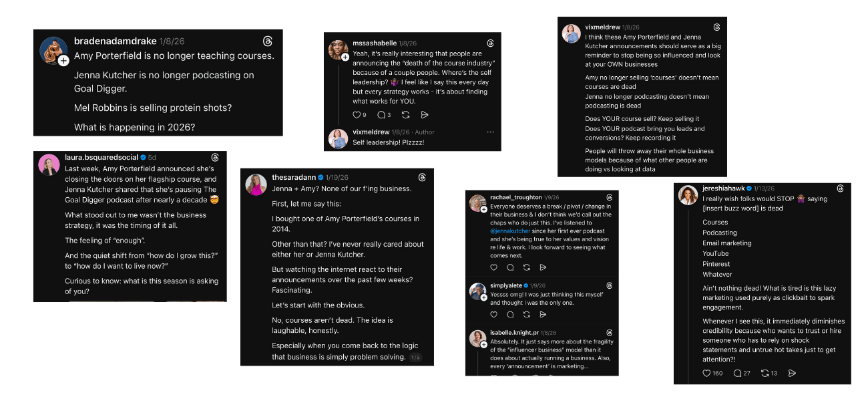This screenshot has width=868, height=401.
Task: Click the share icon on jereshiahawk's post
Action: click(x=793, y=373)
